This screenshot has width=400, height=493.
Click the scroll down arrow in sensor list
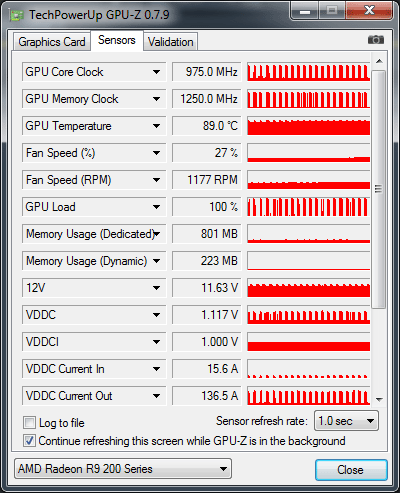pyautogui.click(x=379, y=399)
